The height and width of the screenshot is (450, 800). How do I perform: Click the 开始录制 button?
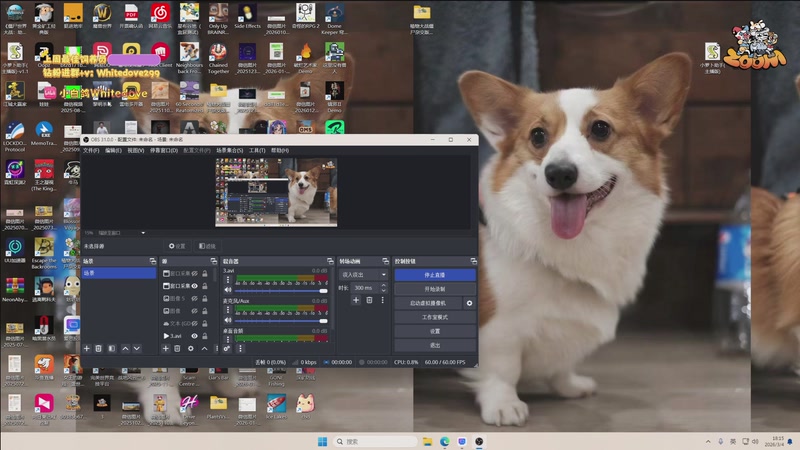(x=434, y=288)
